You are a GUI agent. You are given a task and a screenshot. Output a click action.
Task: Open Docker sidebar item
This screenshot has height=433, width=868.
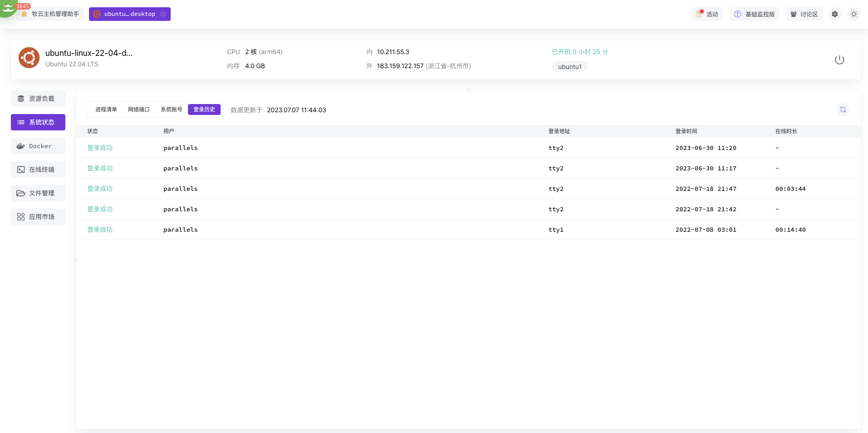click(38, 146)
